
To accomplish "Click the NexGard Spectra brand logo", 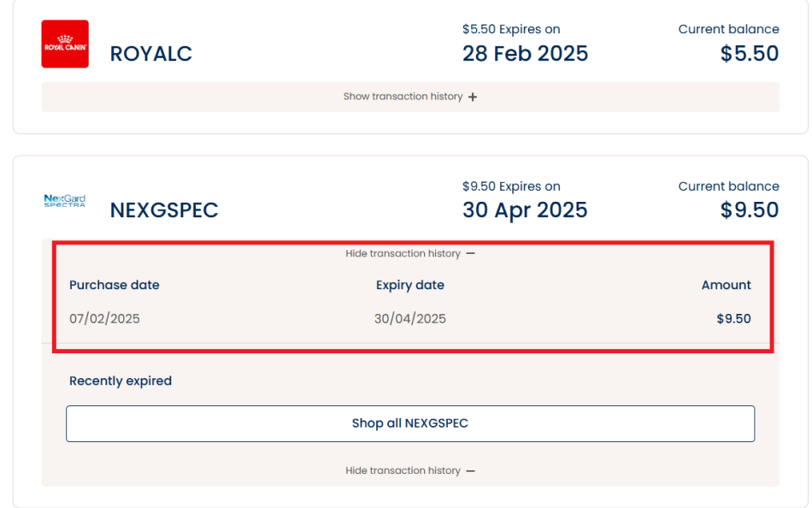I will pos(65,201).
